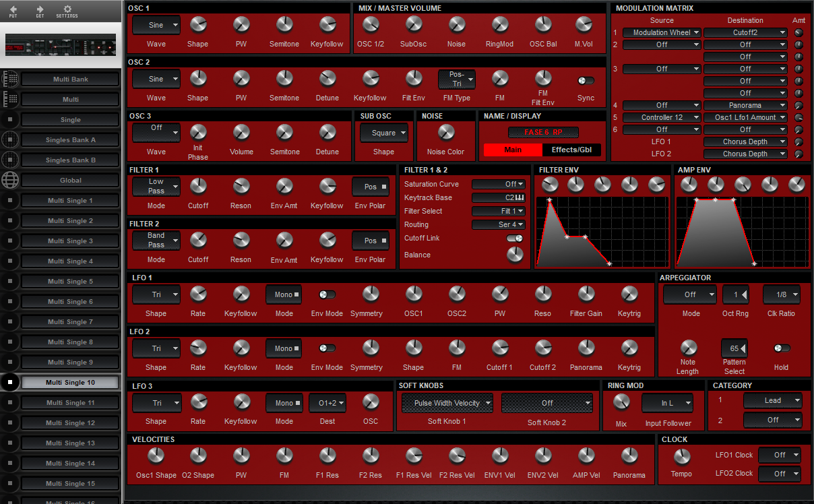Open the Arpeggiator Clk Ratio dropdown

click(x=782, y=294)
